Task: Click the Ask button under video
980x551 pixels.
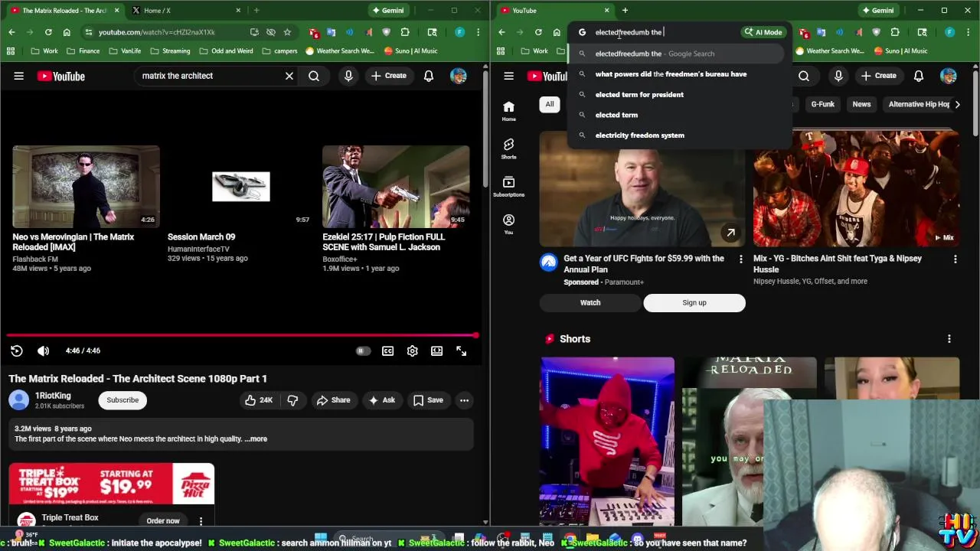Action: click(381, 400)
